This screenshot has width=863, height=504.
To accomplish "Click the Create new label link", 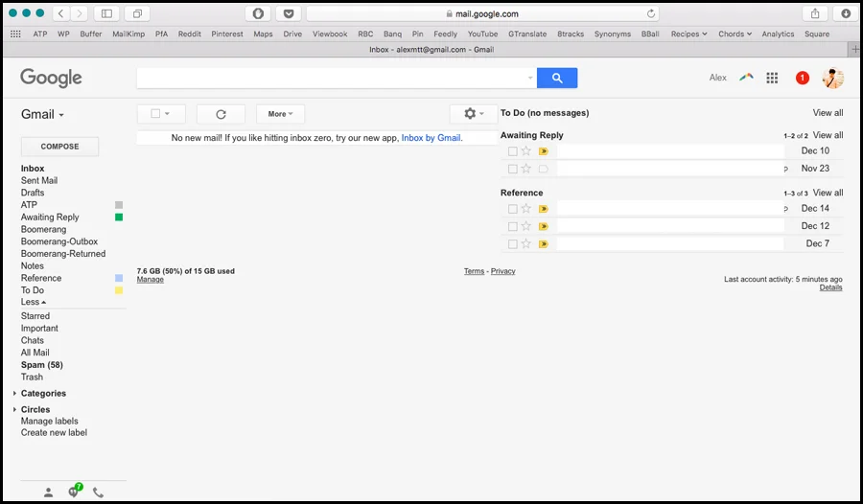I will tap(54, 432).
